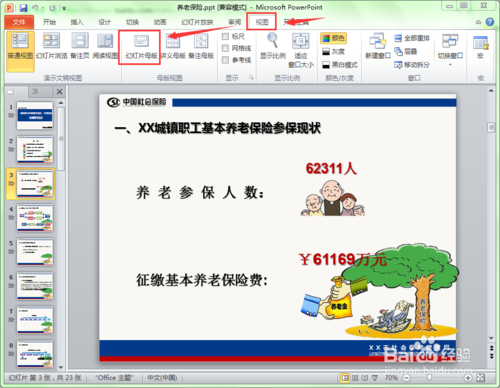Select slide 6 thumbnail
The image size is (500, 388).
coord(35,286)
